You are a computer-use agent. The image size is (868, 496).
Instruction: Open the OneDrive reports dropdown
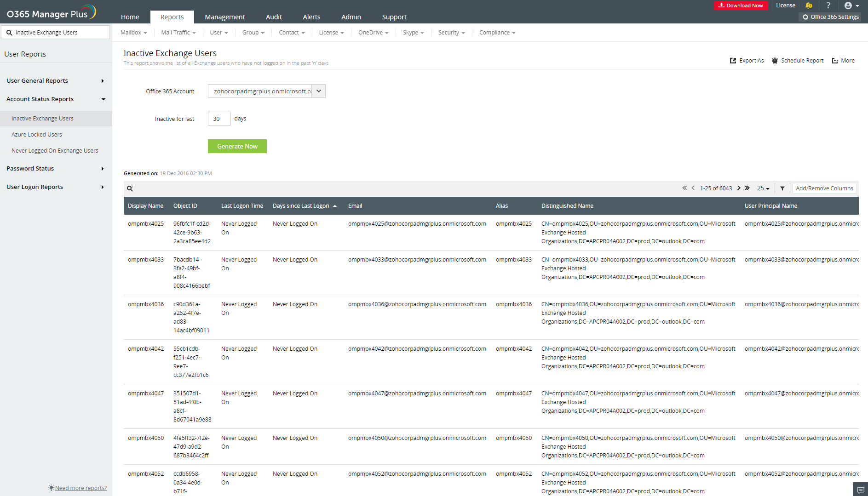click(374, 33)
